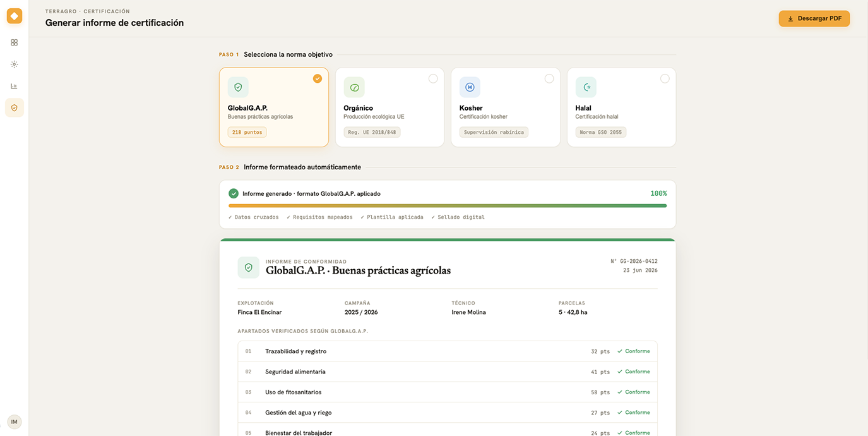Click the 'Norma GSO 2055' tag
868x436 pixels.
(601, 133)
